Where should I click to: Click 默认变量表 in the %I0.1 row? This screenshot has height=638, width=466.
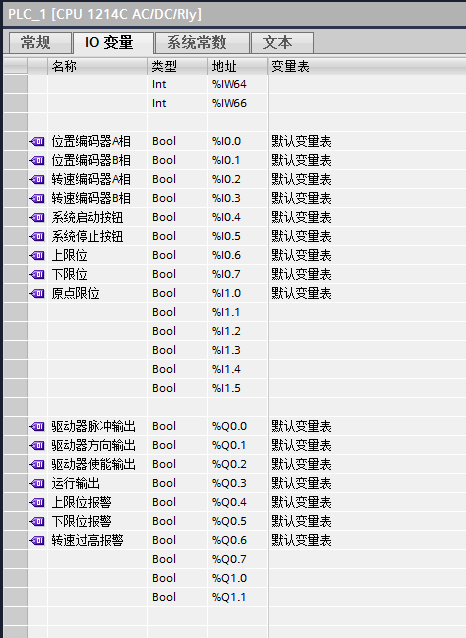coord(301,161)
